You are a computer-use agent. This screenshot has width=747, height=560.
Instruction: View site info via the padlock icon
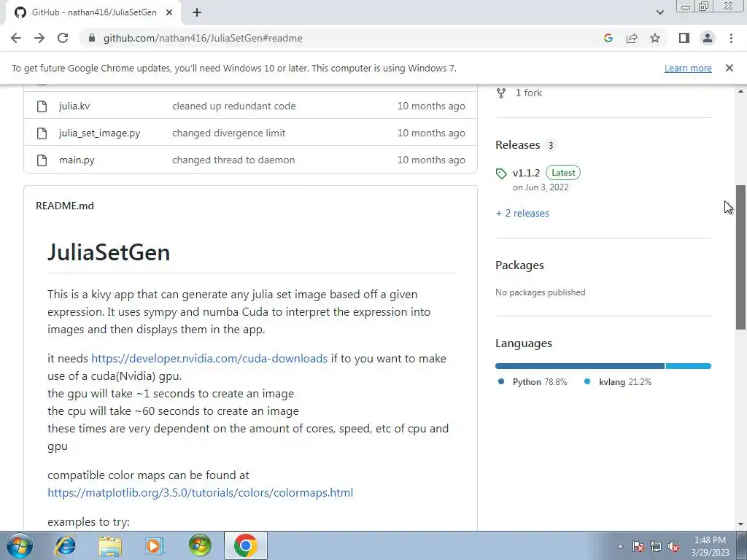click(92, 38)
